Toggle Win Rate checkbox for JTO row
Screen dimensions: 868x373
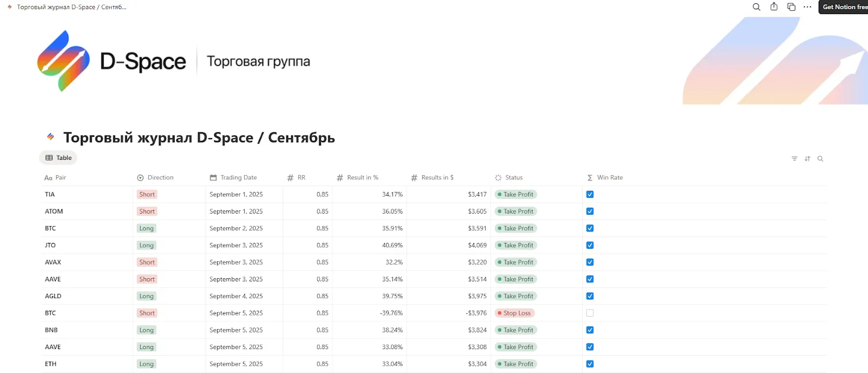(x=590, y=245)
